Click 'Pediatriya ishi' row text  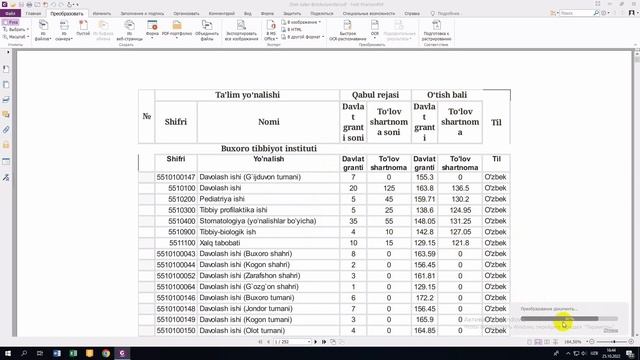tap(222, 199)
